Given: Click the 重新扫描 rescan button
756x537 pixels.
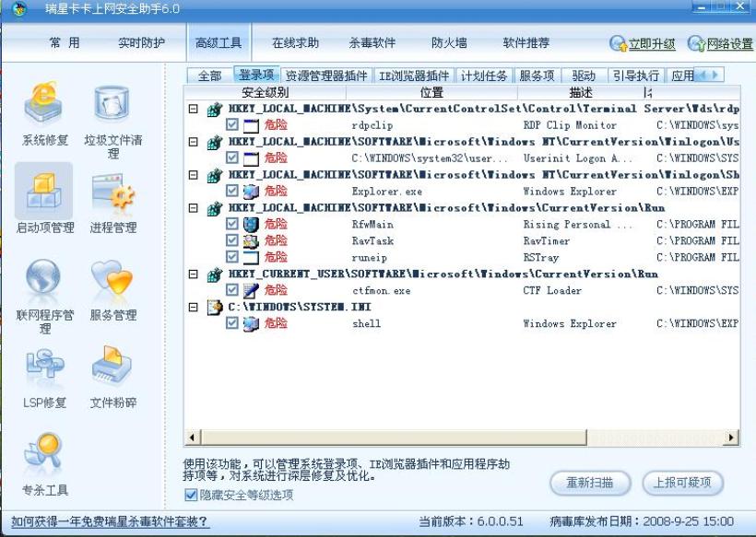Looking at the screenshot, I should [590, 483].
